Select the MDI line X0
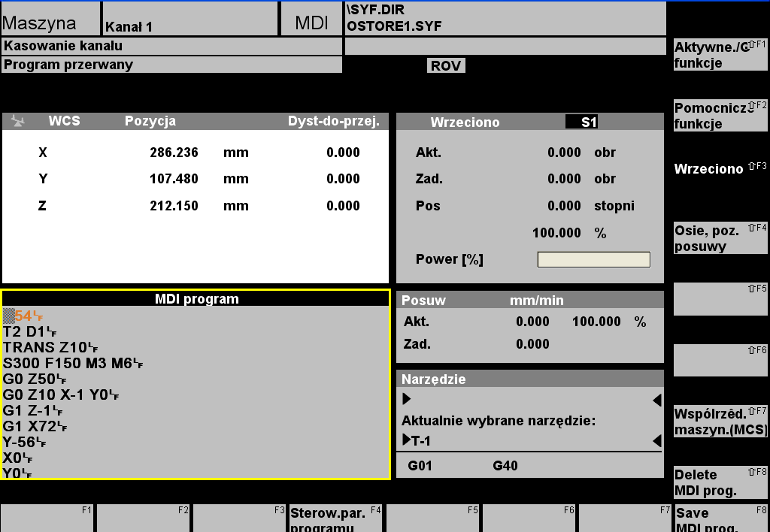The height and width of the screenshot is (532, 770). (x=18, y=458)
